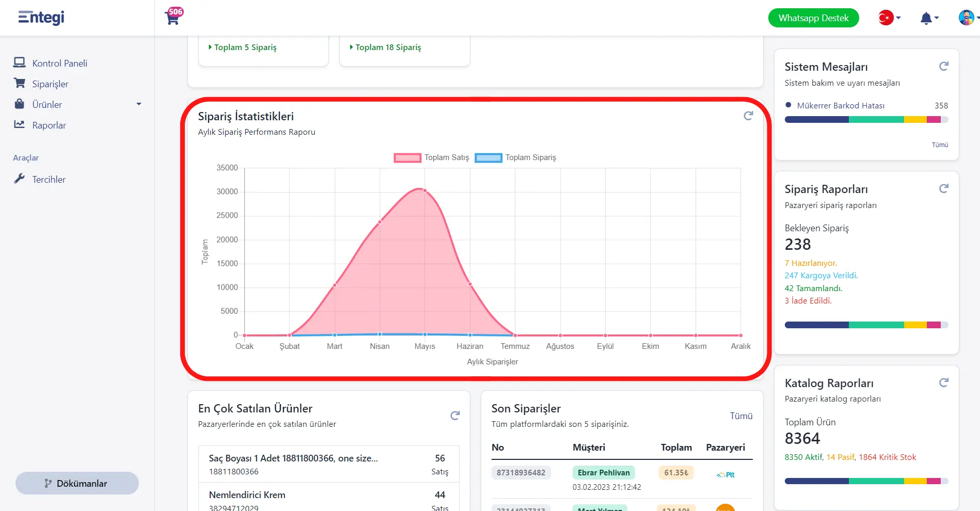
Task: Refresh the Katalog Raporları panel
Action: point(944,383)
